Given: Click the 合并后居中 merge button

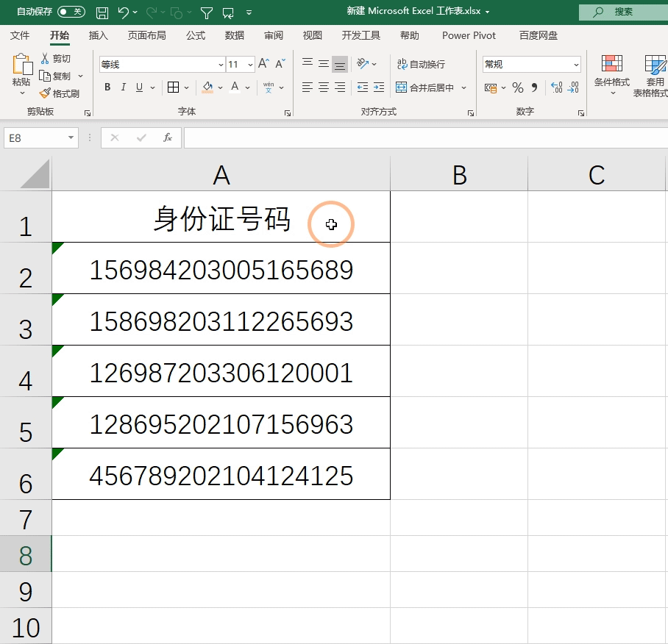Looking at the screenshot, I should (x=425, y=88).
